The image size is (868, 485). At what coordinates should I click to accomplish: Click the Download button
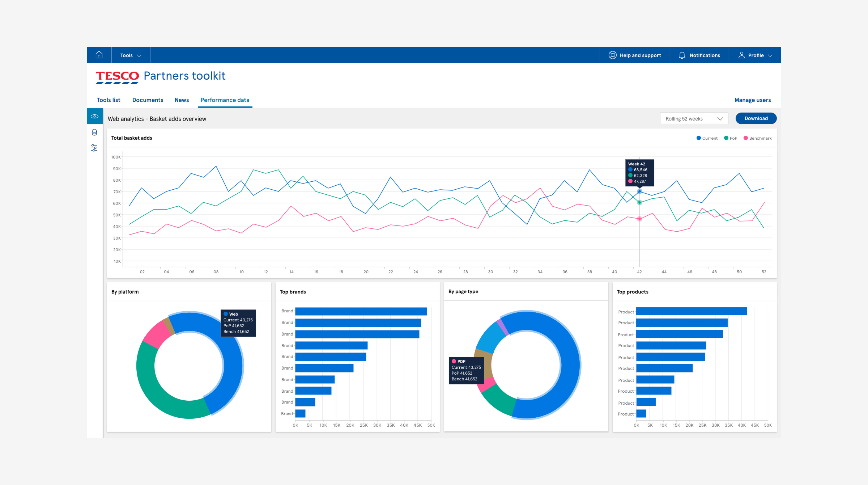pos(756,118)
